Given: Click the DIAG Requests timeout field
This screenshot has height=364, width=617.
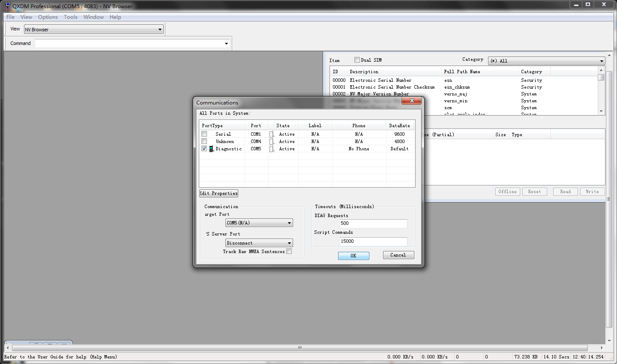Looking at the screenshot, I should [x=373, y=224].
